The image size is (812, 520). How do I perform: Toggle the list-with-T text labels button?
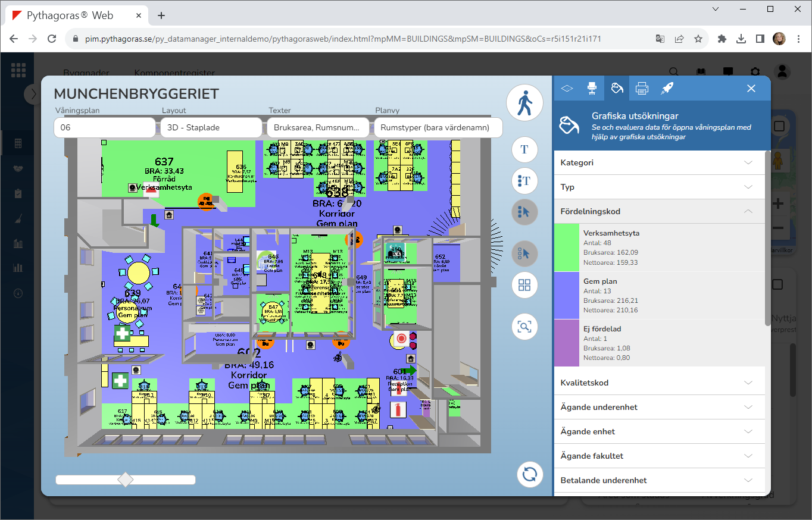524,180
